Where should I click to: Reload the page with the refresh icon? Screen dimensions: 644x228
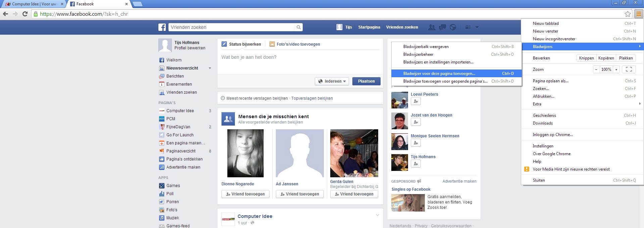[25, 14]
